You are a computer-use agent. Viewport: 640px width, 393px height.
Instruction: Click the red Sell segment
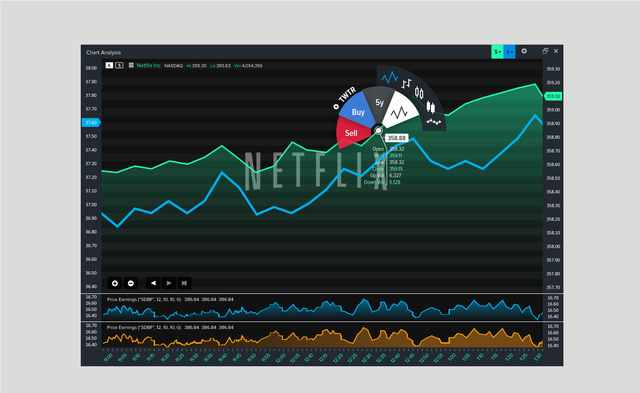coord(351,133)
